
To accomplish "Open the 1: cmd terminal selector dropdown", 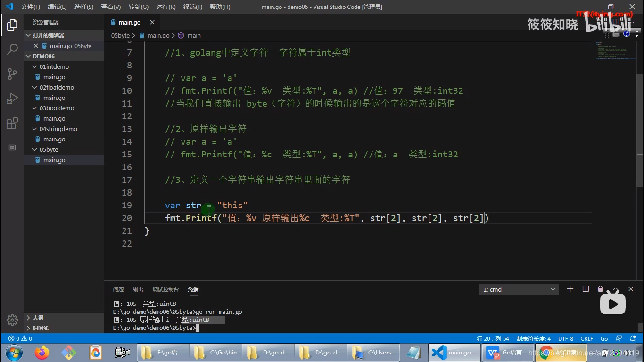I will point(519,289).
